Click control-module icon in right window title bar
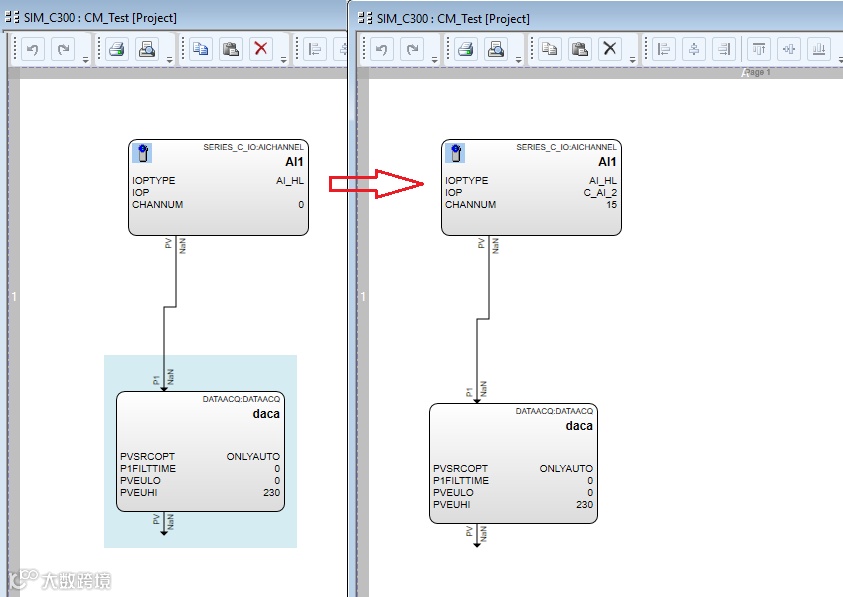 (x=365, y=17)
